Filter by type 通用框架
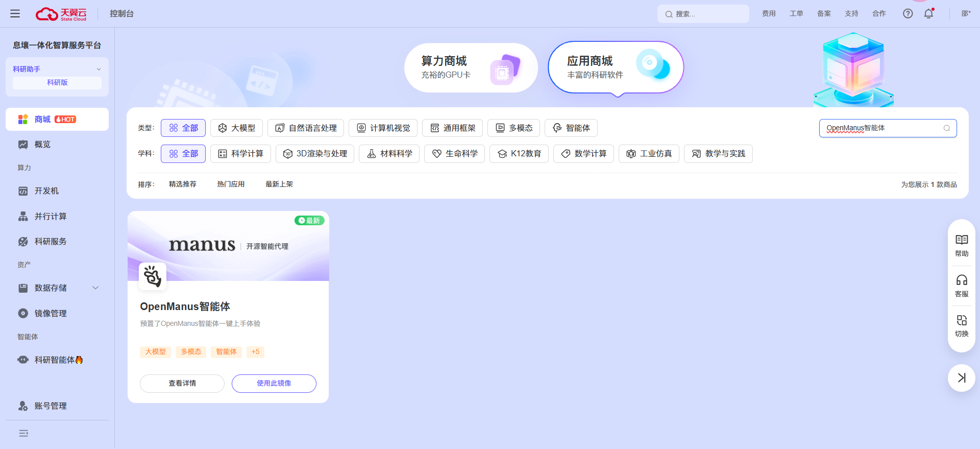The width and height of the screenshot is (980, 449). coord(452,128)
